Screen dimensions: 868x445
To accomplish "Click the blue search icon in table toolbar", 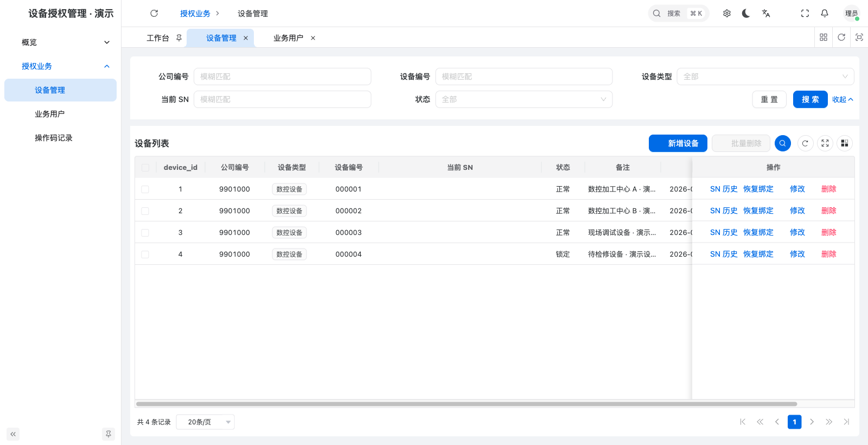I will (783, 143).
